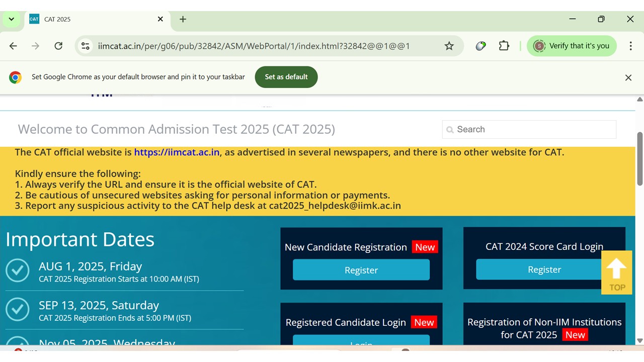Expand the tab search dropdown
The image size is (644, 362).
point(11,19)
